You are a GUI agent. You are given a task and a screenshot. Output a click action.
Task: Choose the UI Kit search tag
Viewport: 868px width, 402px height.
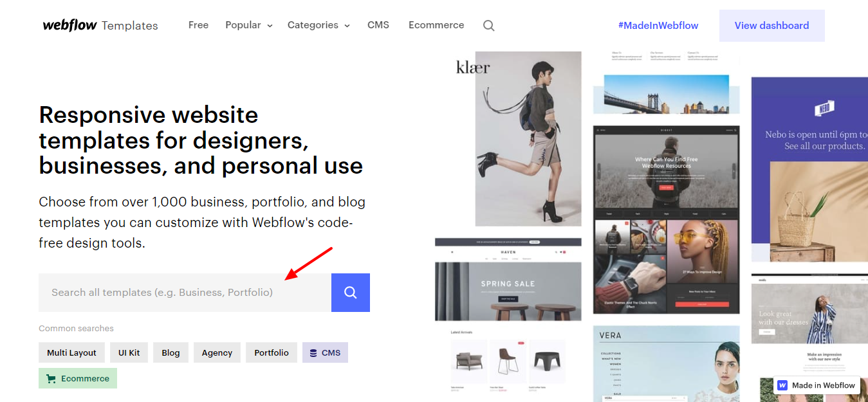129,352
